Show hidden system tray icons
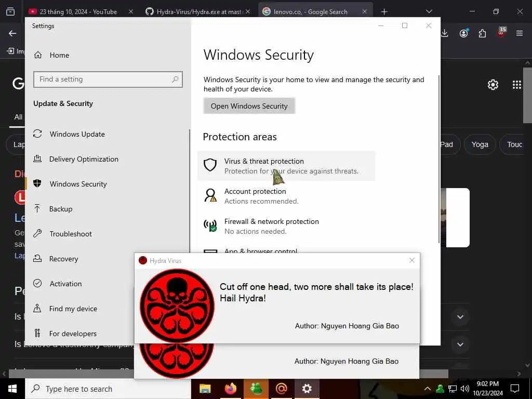Viewport: 532px width, 399px height. (x=428, y=389)
